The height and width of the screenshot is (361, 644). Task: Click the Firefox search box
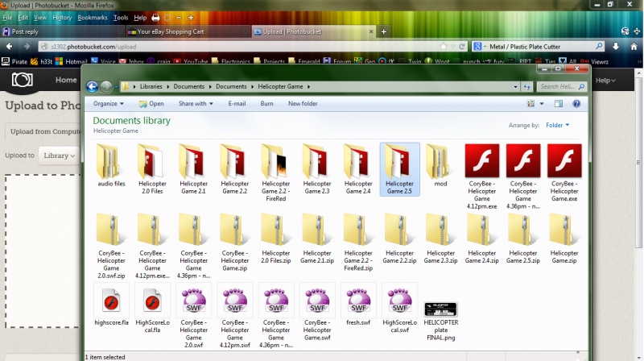pyautogui.click(x=538, y=47)
